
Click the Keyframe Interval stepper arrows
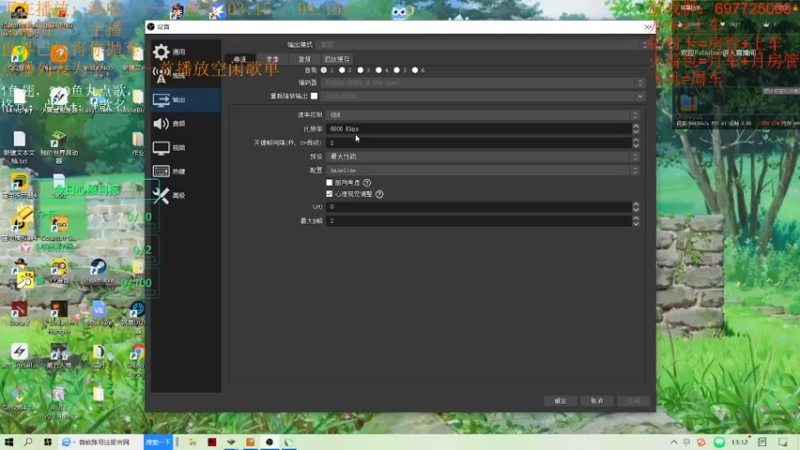click(x=636, y=142)
